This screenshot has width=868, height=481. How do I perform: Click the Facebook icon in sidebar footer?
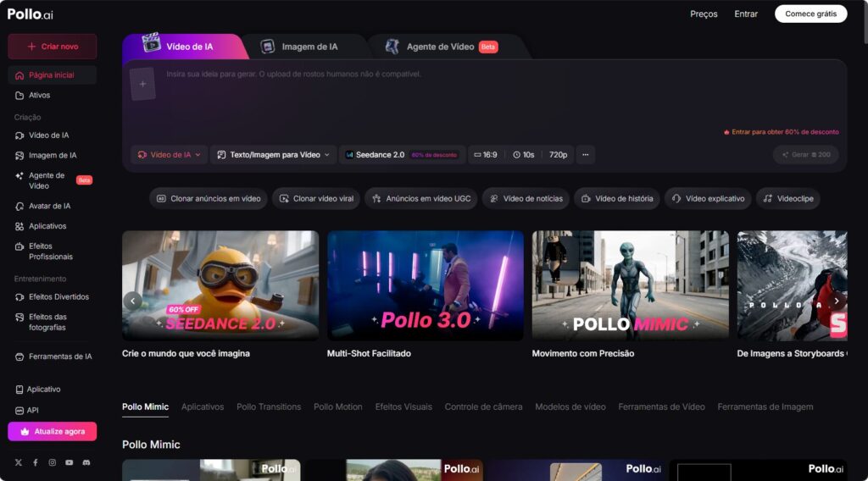pos(36,462)
